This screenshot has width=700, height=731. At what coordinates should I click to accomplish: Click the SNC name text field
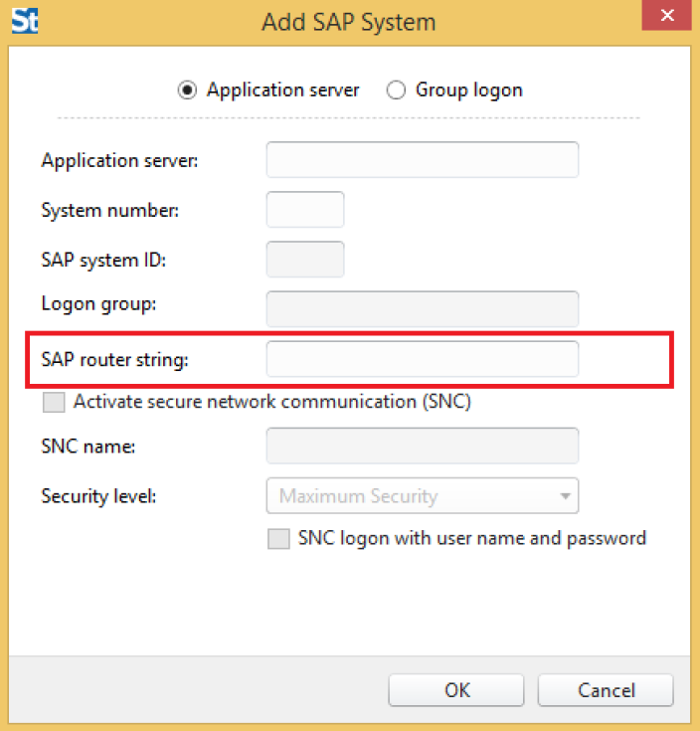click(x=423, y=446)
